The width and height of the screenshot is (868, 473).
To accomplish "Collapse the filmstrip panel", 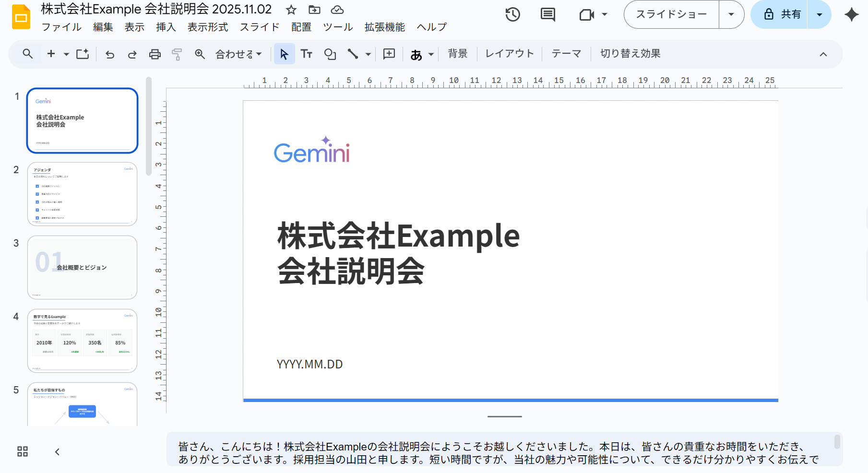I will tap(57, 451).
